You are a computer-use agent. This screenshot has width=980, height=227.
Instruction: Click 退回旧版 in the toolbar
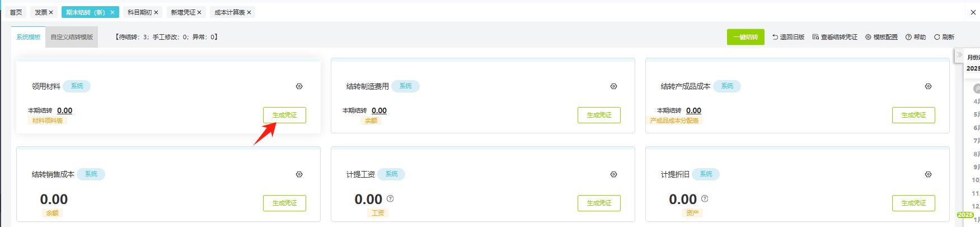tap(788, 37)
